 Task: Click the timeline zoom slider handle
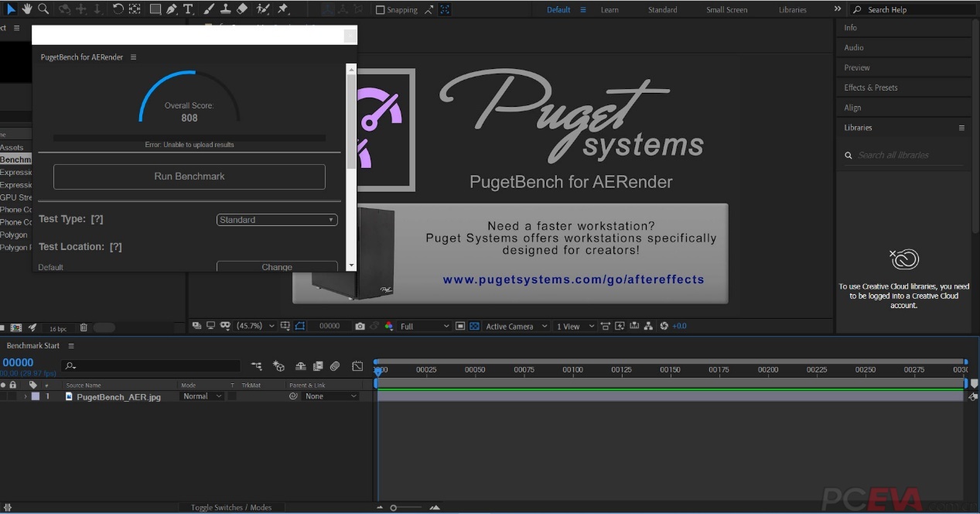[394, 508]
